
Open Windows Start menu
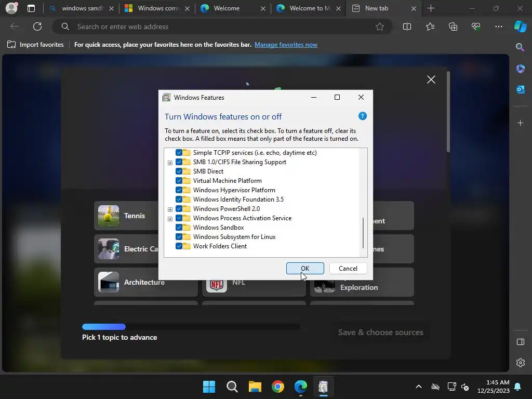click(209, 387)
